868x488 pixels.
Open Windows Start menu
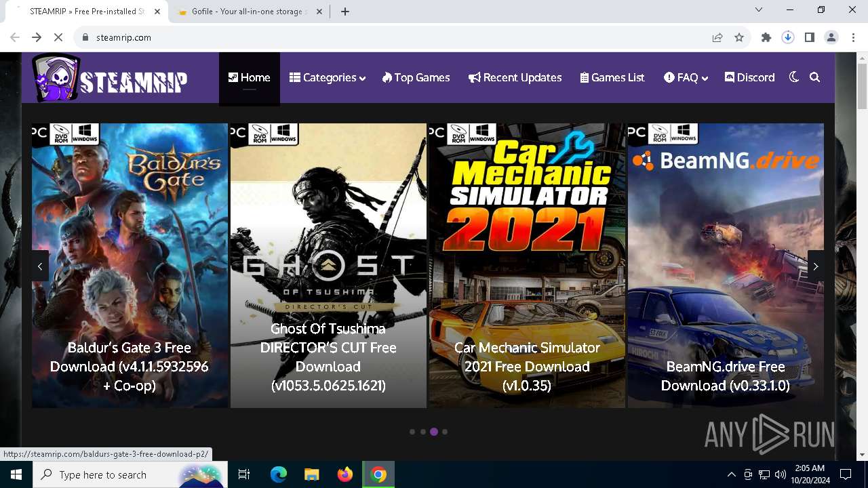pos(16,474)
